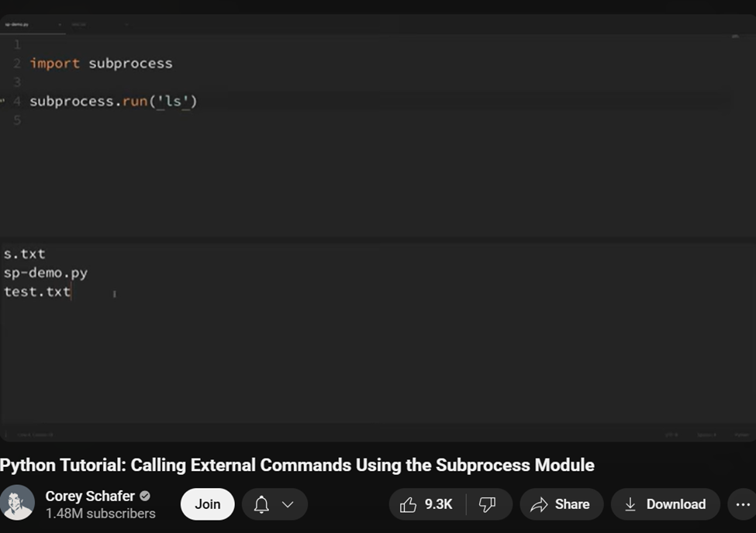The height and width of the screenshot is (533, 756).
Task: Open Corey Schafer's channel avatar
Action: click(17, 503)
